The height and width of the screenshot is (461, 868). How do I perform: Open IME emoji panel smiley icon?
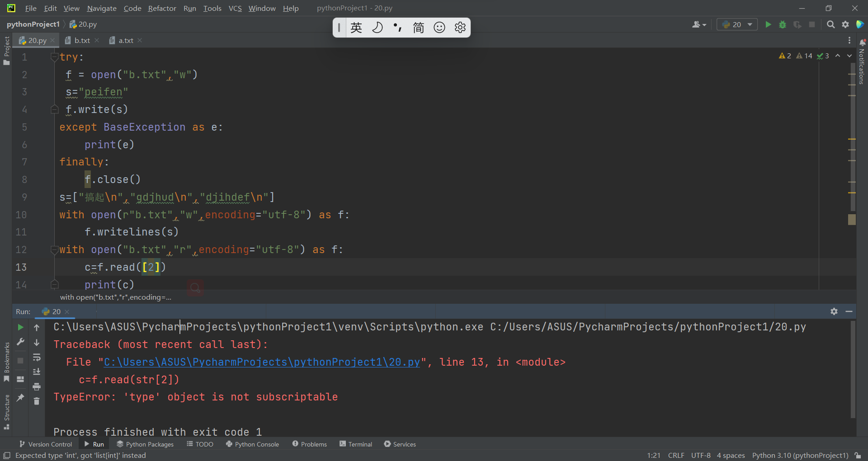point(439,28)
